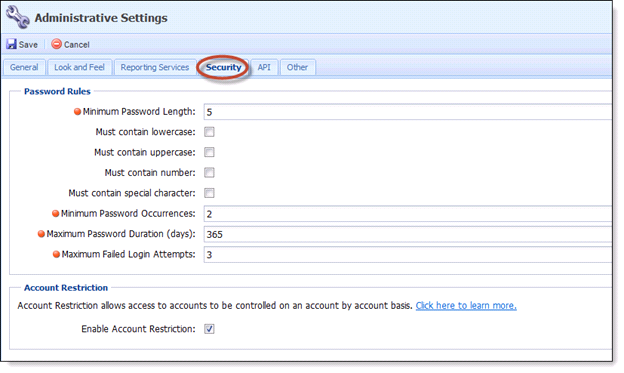Image resolution: width=624 pixels, height=373 pixels.
Task: Check the Must contain uppercase box
Action: (x=209, y=152)
